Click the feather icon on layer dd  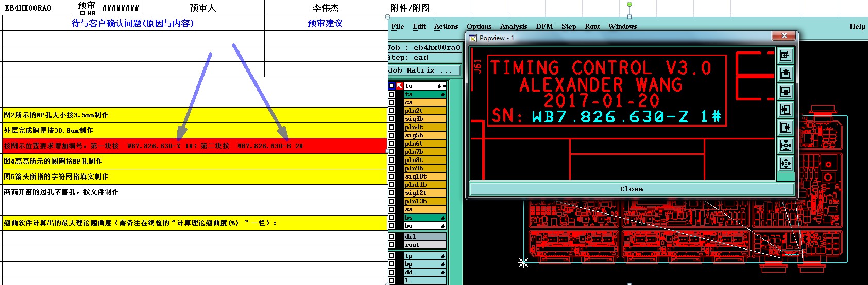442,272
